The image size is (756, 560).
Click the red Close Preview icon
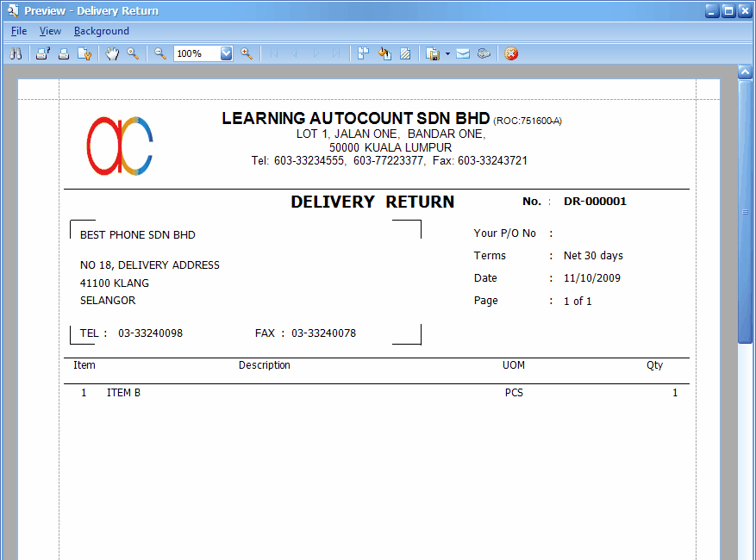click(511, 53)
